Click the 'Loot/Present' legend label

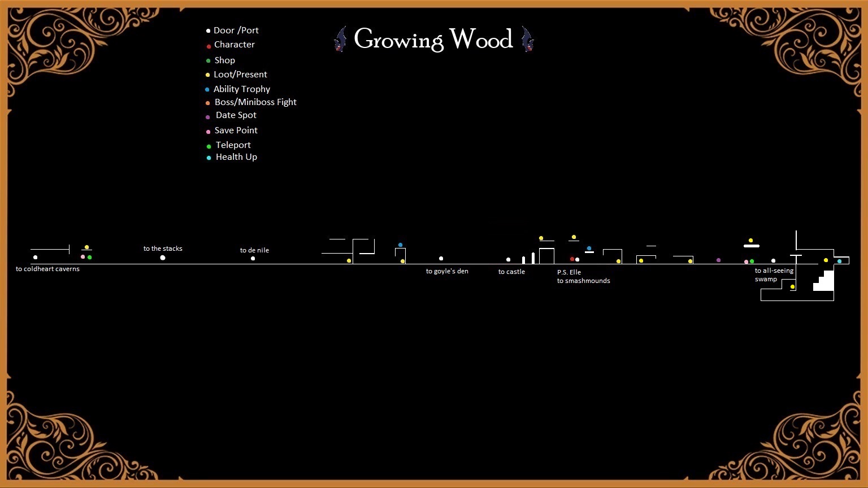240,75
